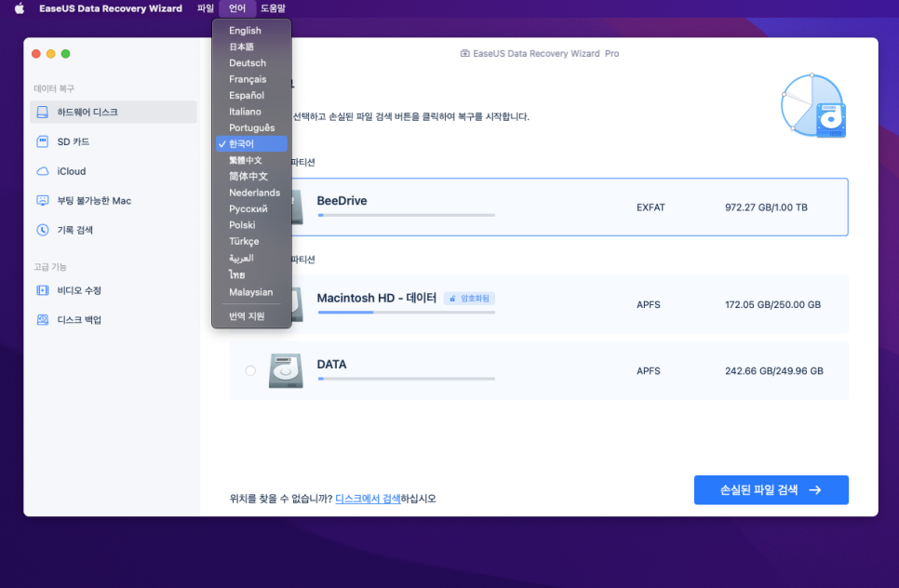The height and width of the screenshot is (588, 899).
Task: Click the disk backup icon
Action: (43, 320)
